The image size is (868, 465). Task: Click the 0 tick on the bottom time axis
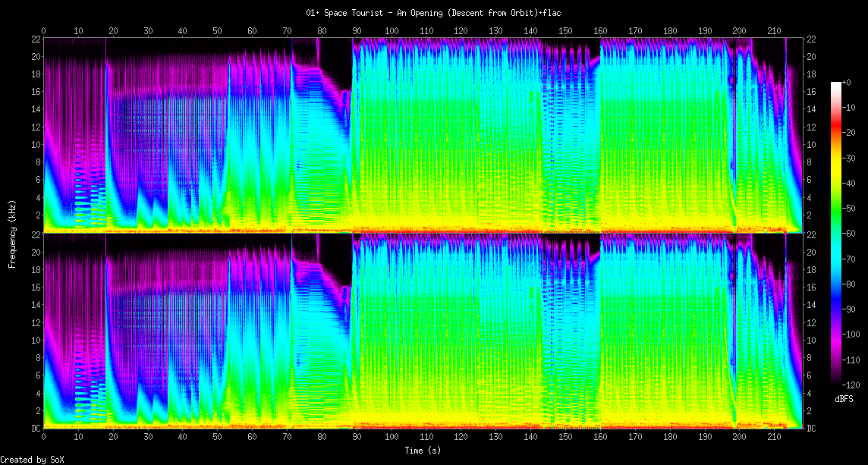pyautogui.click(x=44, y=437)
